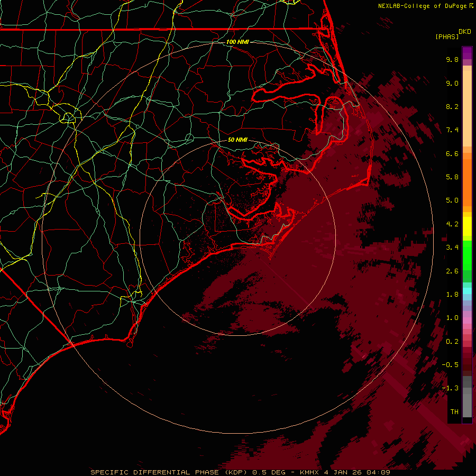The height and width of the screenshot is (476, 476).
Task: Click the 5.8 value on the color scale
Action: tap(452, 177)
